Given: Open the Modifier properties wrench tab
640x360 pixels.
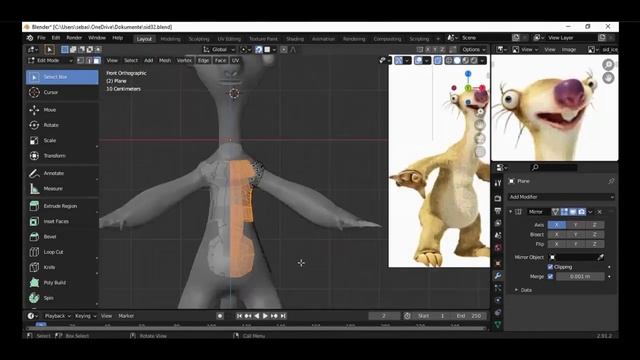Looking at the screenshot, I should tap(498, 276).
